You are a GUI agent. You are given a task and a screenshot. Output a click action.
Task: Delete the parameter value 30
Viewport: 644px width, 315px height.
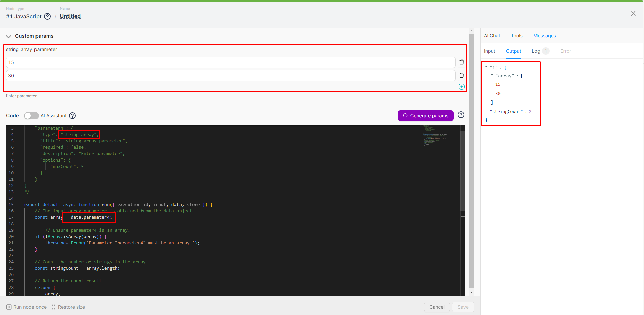pos(462,75)
